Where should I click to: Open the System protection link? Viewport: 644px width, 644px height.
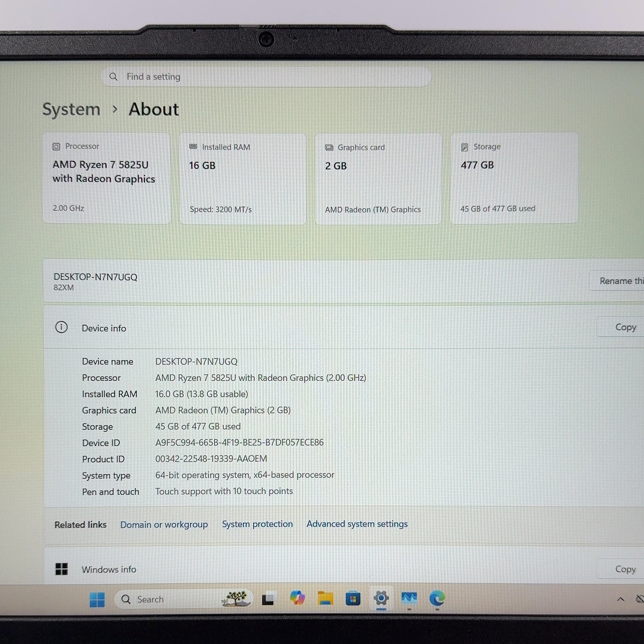point(257,524)
